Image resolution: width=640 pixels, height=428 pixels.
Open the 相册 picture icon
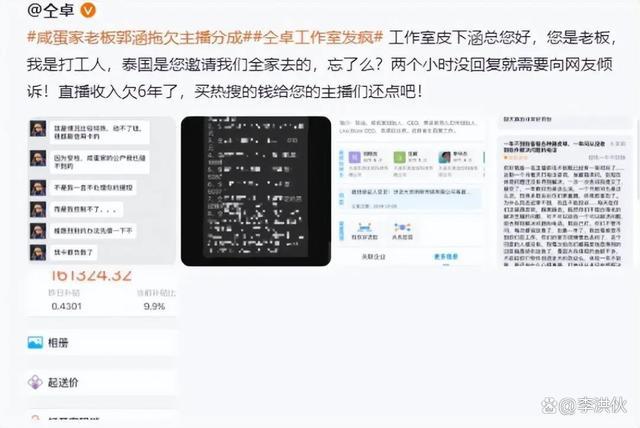coord(35,342)
